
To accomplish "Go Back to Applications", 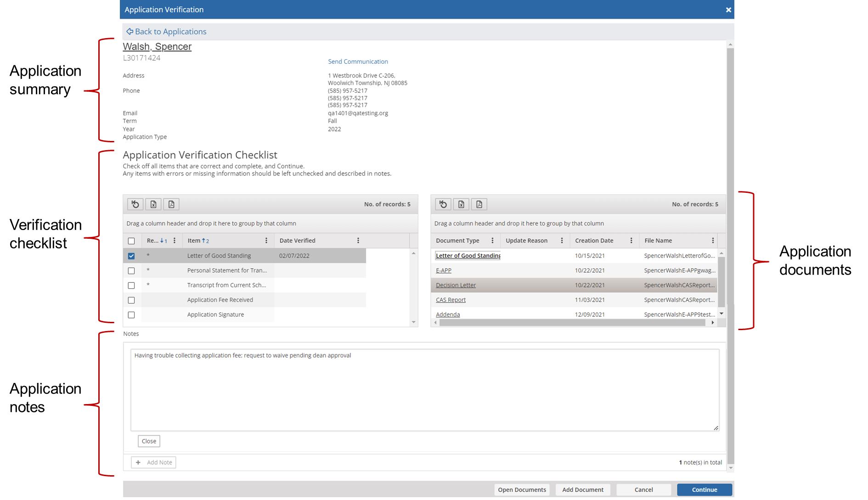I will click(170, 31).
